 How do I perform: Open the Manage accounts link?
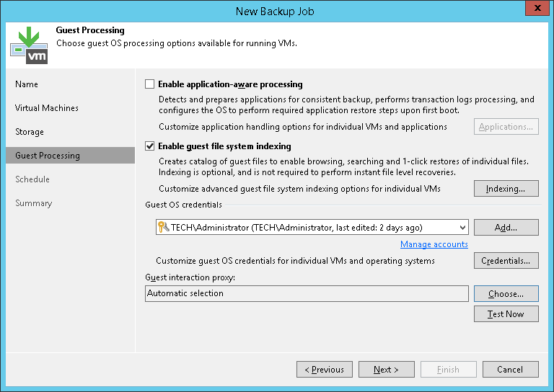[434, 244]
